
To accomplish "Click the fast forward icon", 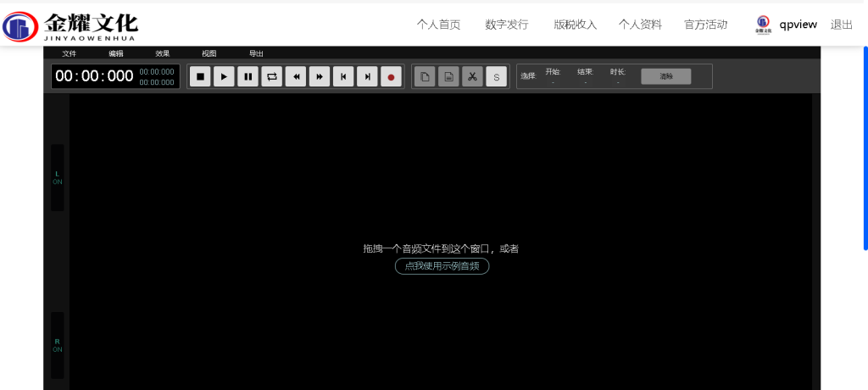I will click(x=320, y=76).
